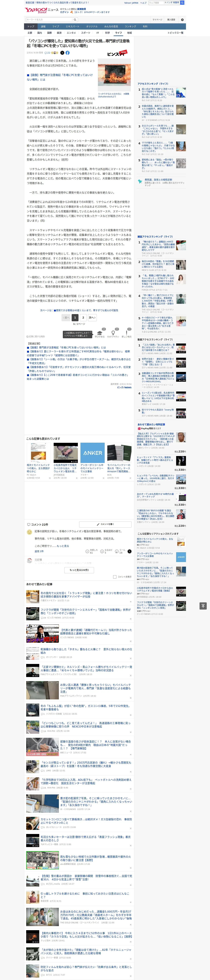Image resolution: width=210 pixels, height=980 pixels.
Task: Click もっと見る(22件) comments button
Action: (x=79, y=570)
